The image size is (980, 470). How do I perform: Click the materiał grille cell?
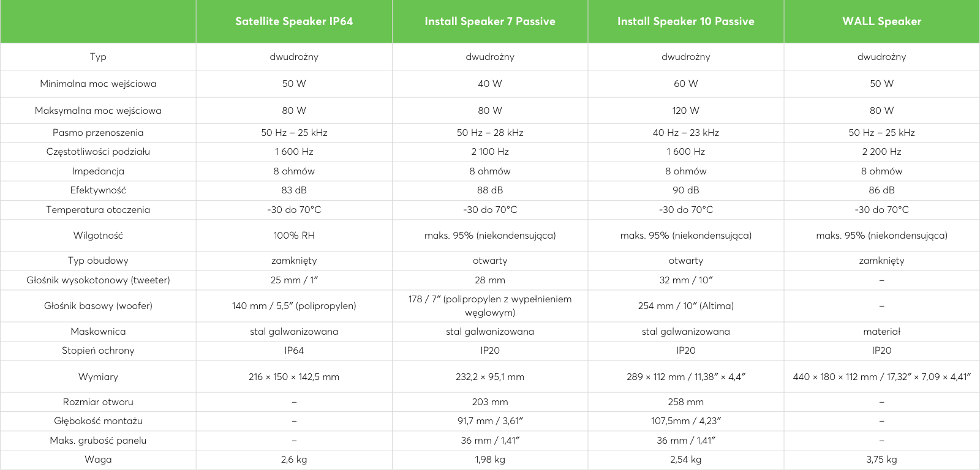tap(881, 332)
